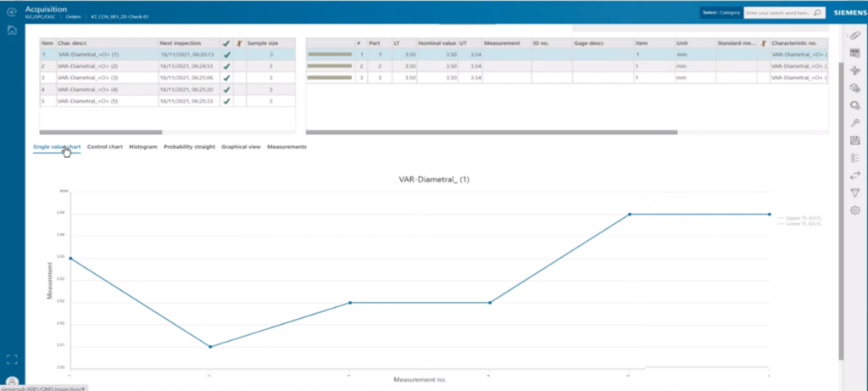Click the wrench tool icon
Viewport: 868px width, 391px height.
[854, 123]
